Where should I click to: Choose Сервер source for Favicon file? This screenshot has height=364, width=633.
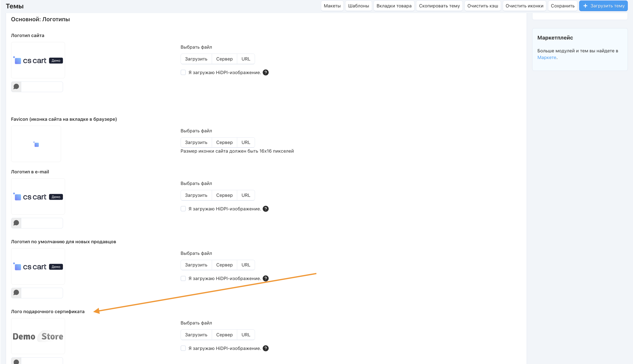point(224,142)
